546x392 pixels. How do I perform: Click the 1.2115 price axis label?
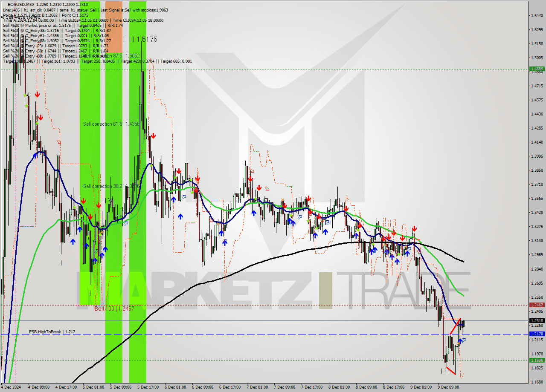[537, 340]
